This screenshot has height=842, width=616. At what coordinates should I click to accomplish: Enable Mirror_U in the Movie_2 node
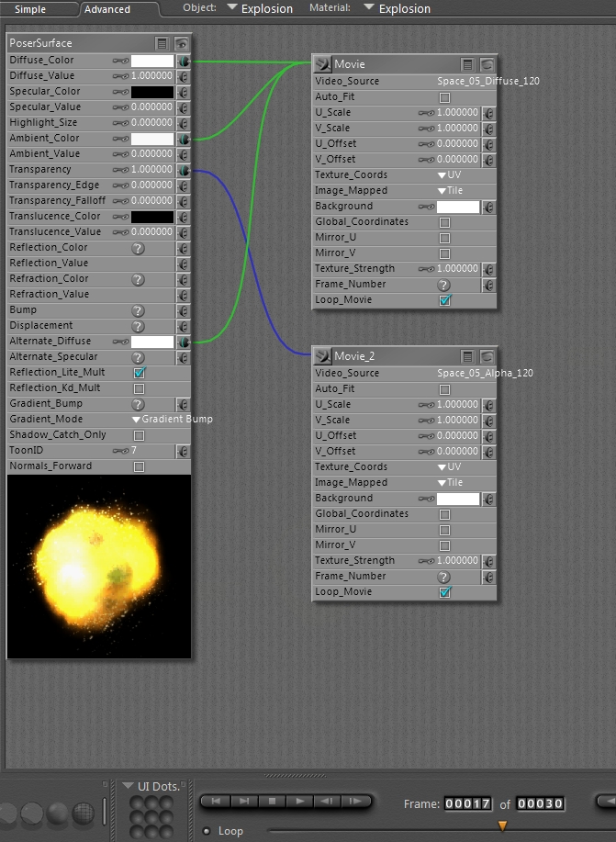click(444, 530)
